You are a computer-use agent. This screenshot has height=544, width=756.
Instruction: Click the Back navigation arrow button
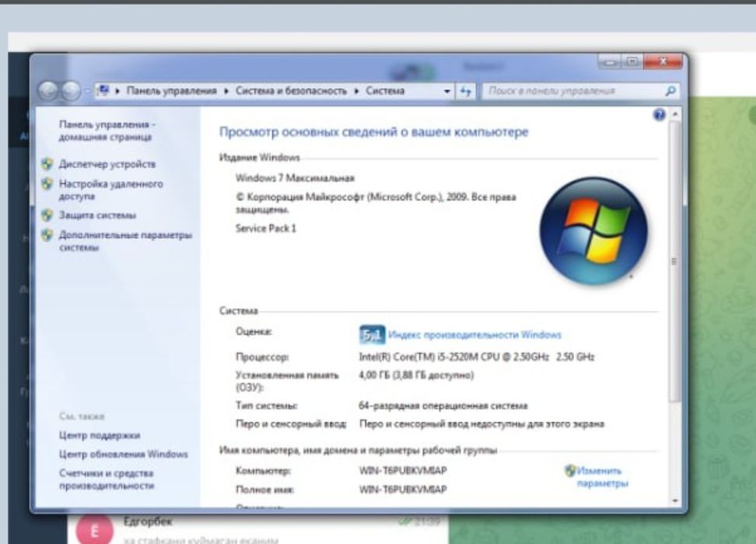click(49, 90)
